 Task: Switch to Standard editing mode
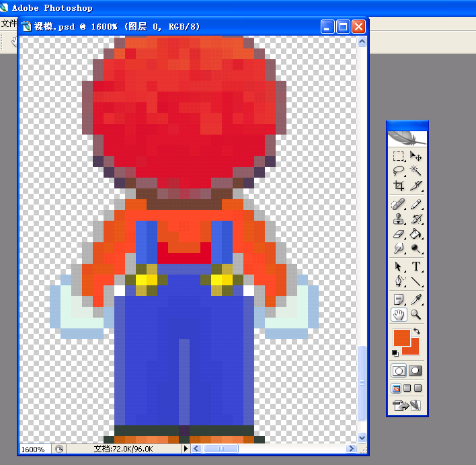click(x=399, y=371)
